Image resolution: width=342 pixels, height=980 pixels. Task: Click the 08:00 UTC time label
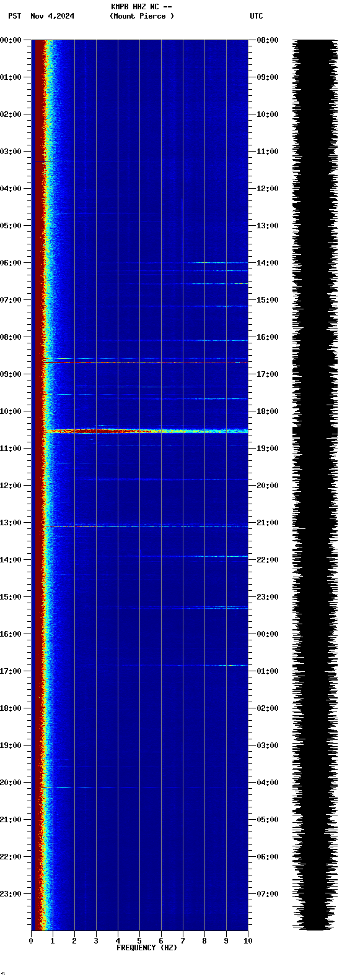pos(268,40)
